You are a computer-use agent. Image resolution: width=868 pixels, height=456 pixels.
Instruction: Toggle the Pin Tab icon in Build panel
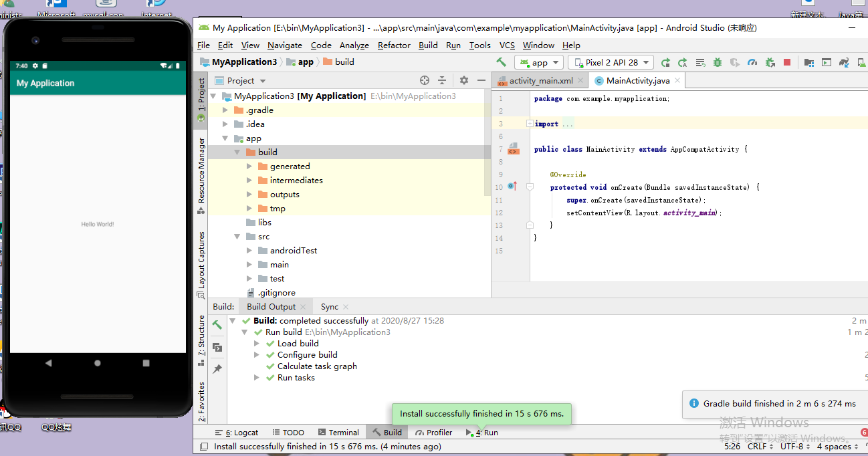click(217, 369)
